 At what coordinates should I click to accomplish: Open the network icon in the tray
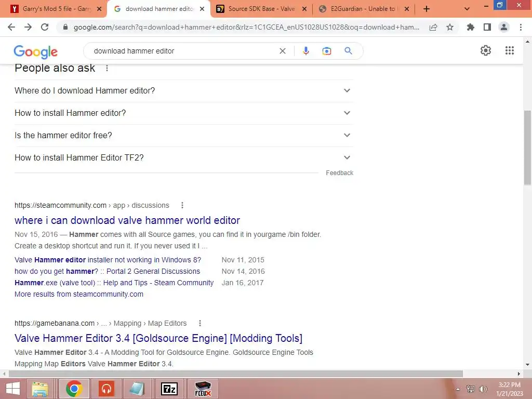(471, 389)
